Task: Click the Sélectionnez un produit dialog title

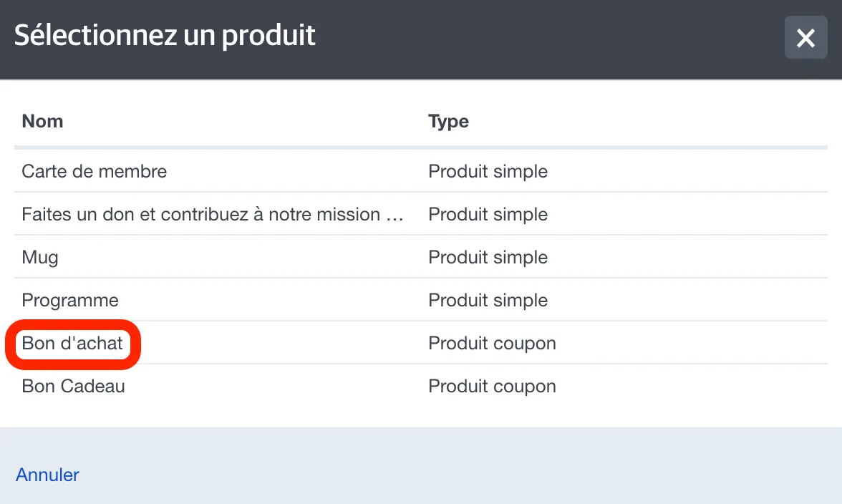Action: coord(165,35)
